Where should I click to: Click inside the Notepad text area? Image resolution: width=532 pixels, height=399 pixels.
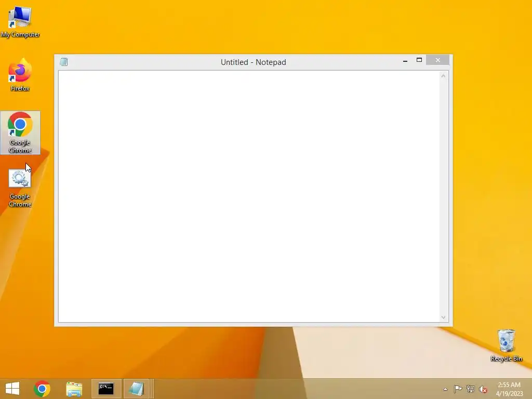(x=249, y=196)
